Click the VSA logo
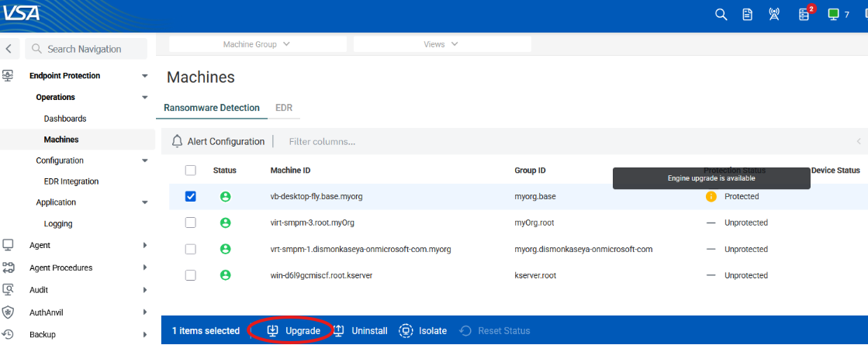Screen dimensions: 868x345 21,12
